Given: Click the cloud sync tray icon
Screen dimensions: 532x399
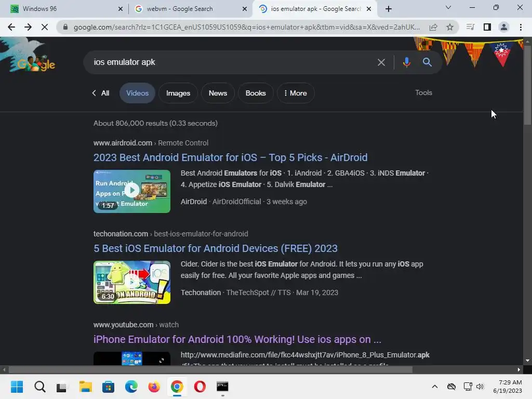Looking at the screenshot, I should pyautogui.click(x=451, y=387).
